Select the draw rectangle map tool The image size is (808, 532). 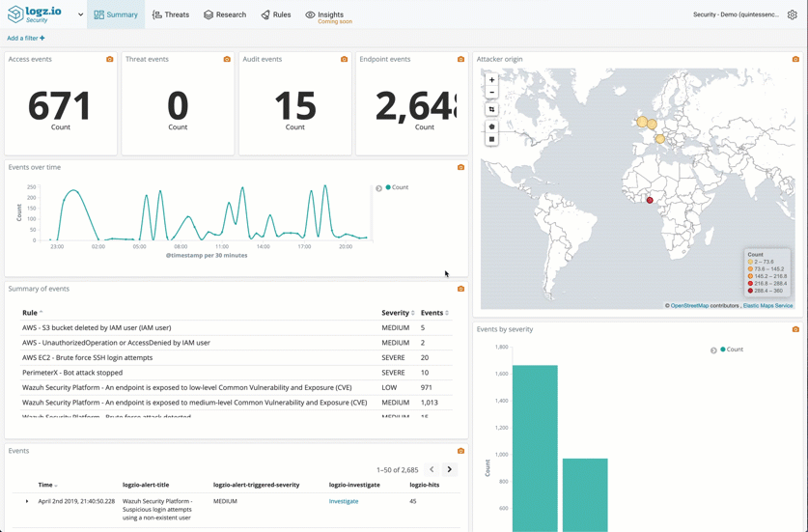(491, 139)
